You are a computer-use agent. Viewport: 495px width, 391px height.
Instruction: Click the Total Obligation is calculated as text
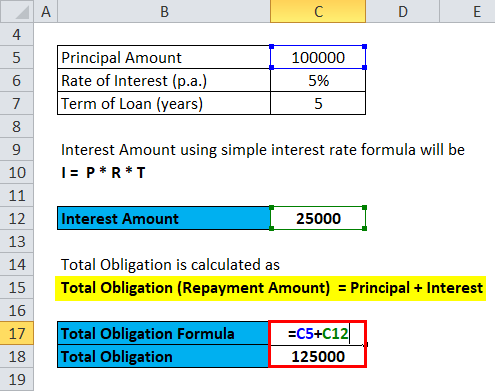170,265
